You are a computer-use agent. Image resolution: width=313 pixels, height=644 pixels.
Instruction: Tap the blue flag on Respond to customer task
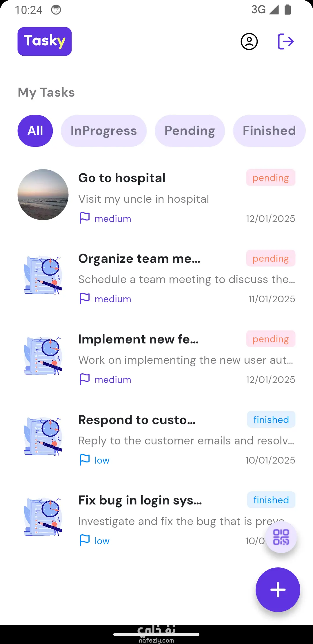[85, 460]
